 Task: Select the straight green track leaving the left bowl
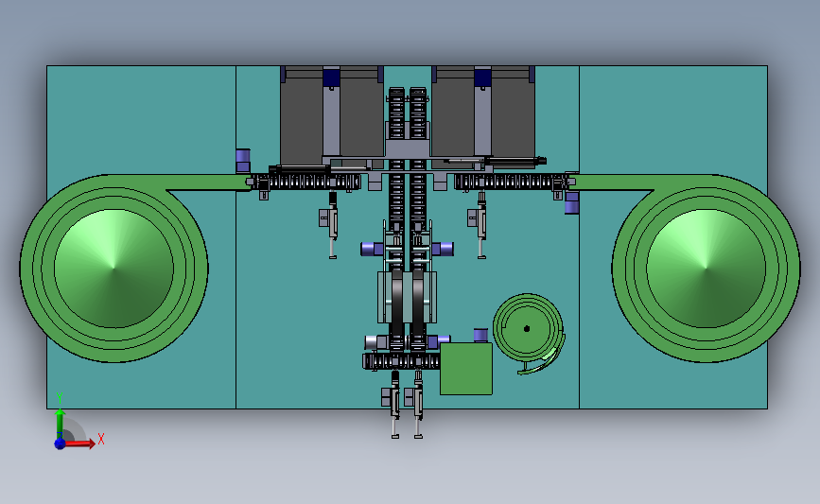click(208, 182)
